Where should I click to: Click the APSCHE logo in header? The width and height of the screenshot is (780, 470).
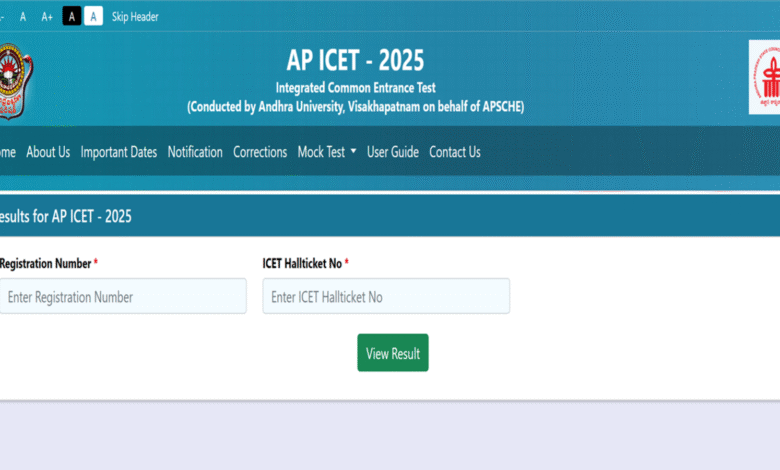coord(765,77)
